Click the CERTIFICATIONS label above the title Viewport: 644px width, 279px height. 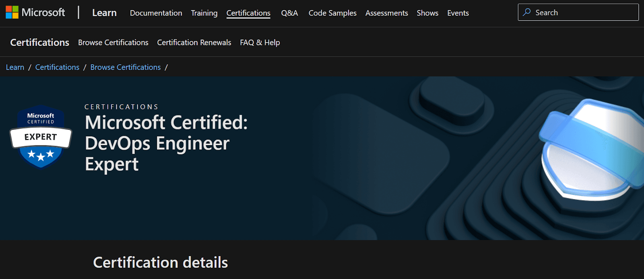121,107
